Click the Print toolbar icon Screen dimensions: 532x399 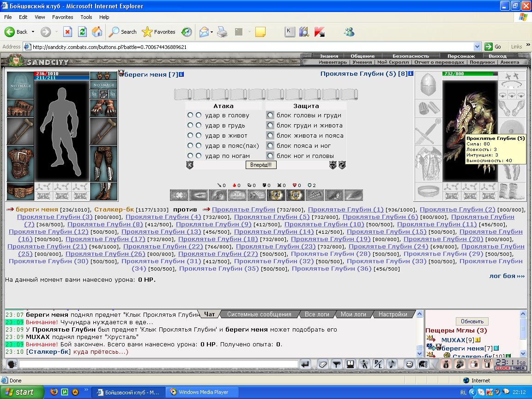(x=222, y=32)
